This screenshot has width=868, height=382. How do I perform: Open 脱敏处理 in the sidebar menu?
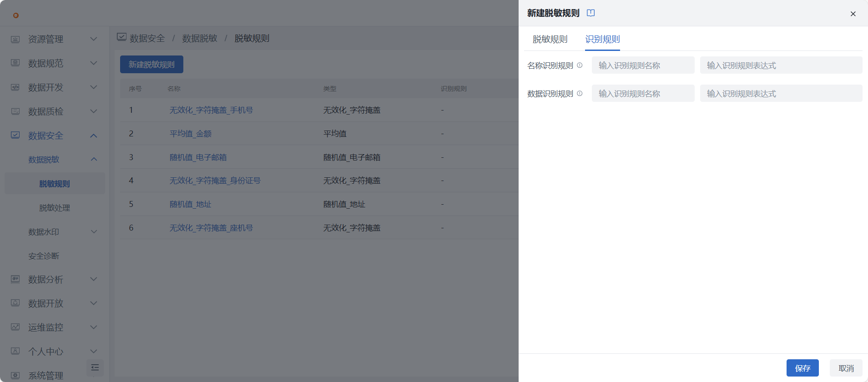[x=55, y=208]
